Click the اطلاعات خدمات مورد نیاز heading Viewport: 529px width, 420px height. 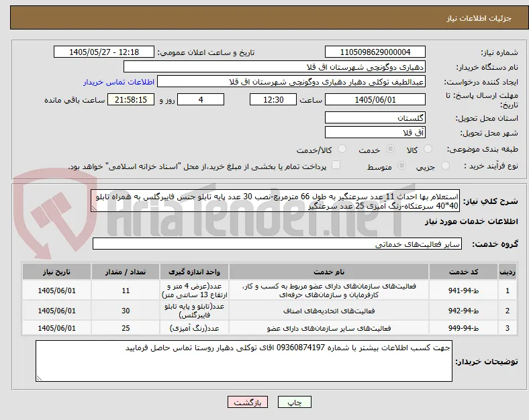tap(471, 221)
